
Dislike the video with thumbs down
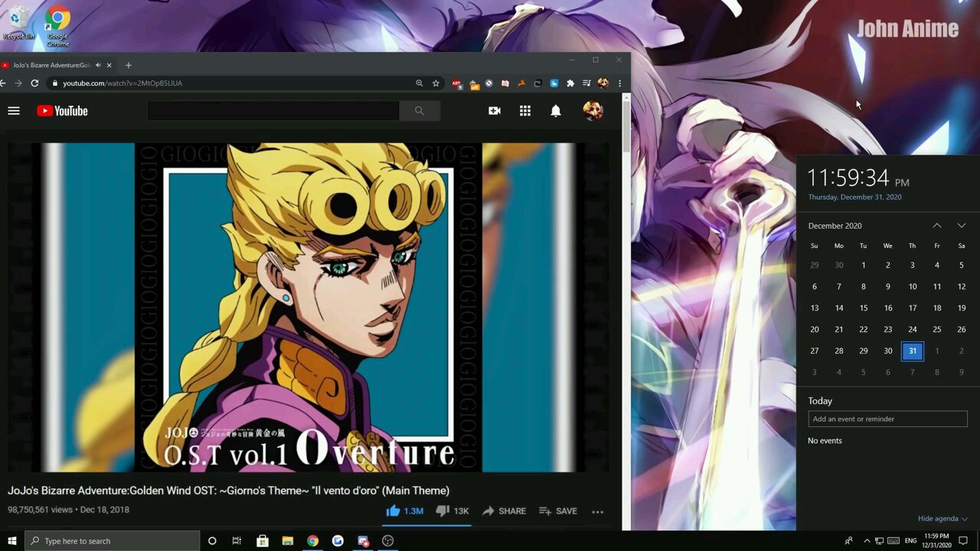pos(442,510)
